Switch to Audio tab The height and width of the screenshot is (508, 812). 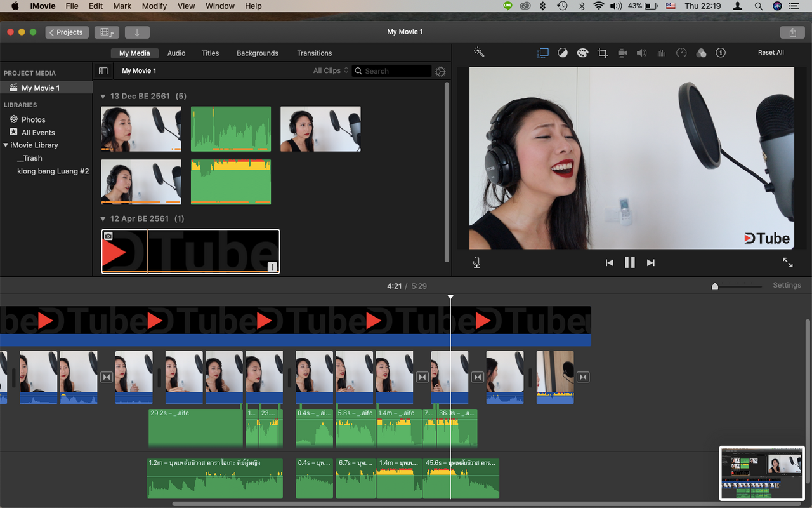(176, 53)
